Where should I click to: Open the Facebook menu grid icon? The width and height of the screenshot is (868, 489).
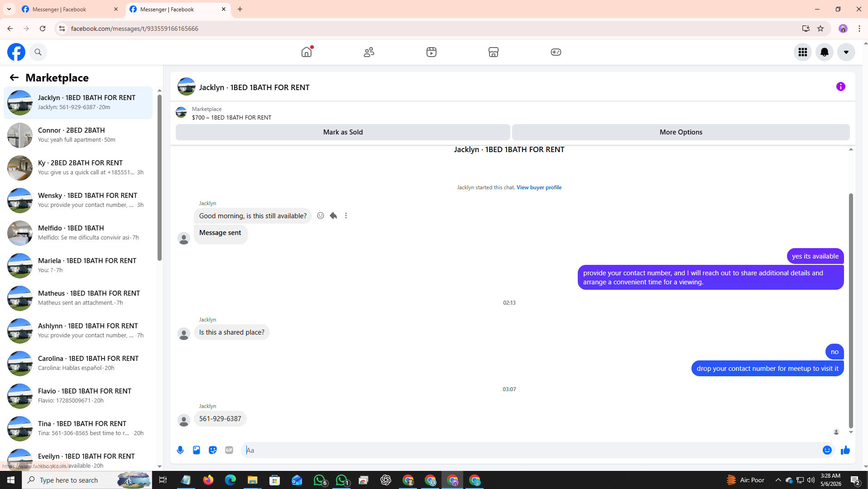pos(803,52)
